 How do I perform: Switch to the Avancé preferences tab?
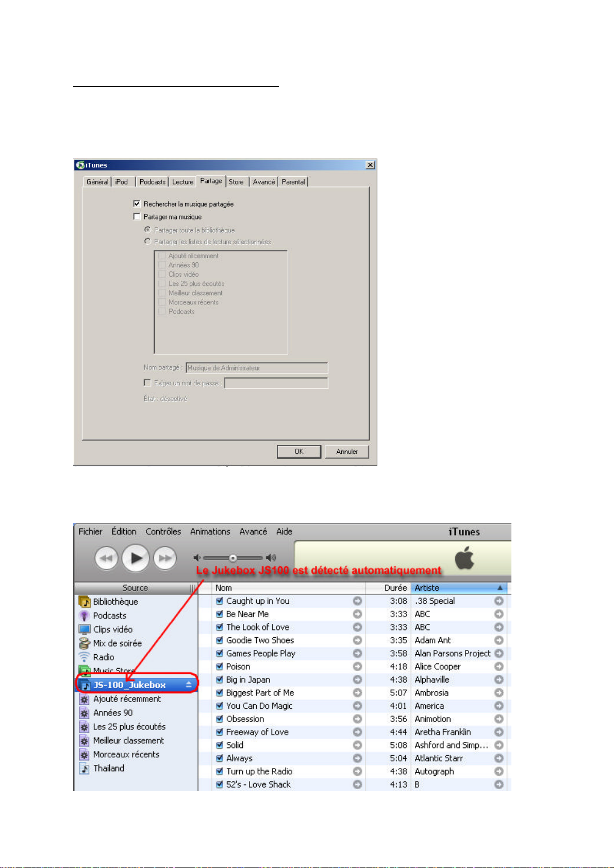coord(264,182)
